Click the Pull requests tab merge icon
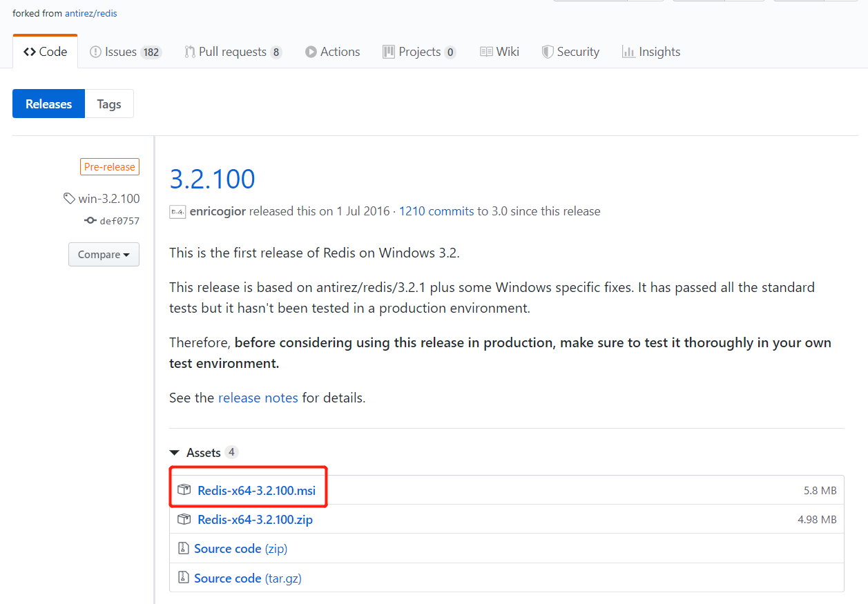The width and height of the screenshot is (868, 604). coord(190,52)
